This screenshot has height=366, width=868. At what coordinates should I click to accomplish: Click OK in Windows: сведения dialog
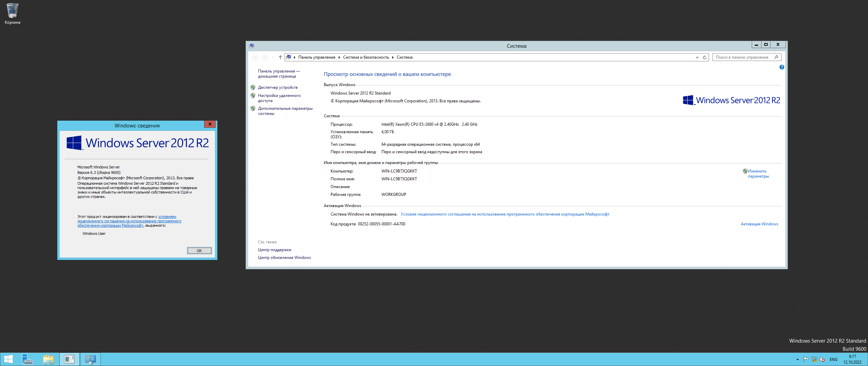(199, 251)
